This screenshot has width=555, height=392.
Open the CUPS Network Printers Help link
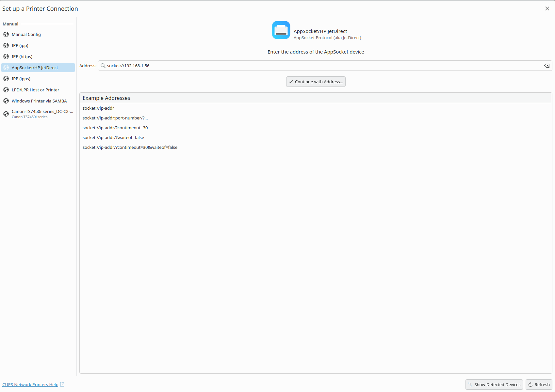click(30, 384)
